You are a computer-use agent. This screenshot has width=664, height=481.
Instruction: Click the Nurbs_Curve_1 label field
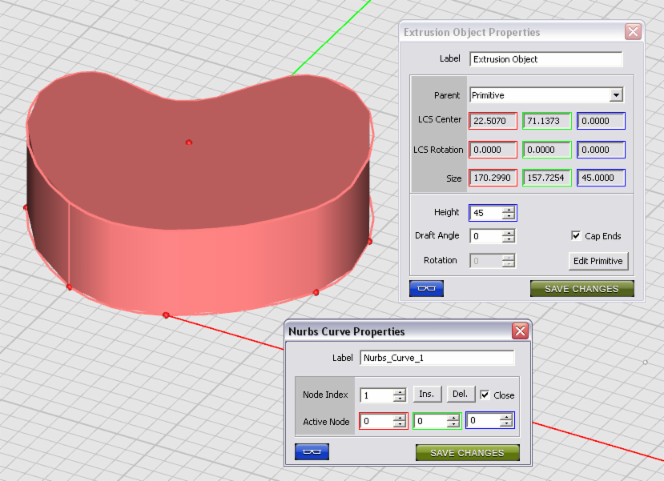(x=436, y=358)
